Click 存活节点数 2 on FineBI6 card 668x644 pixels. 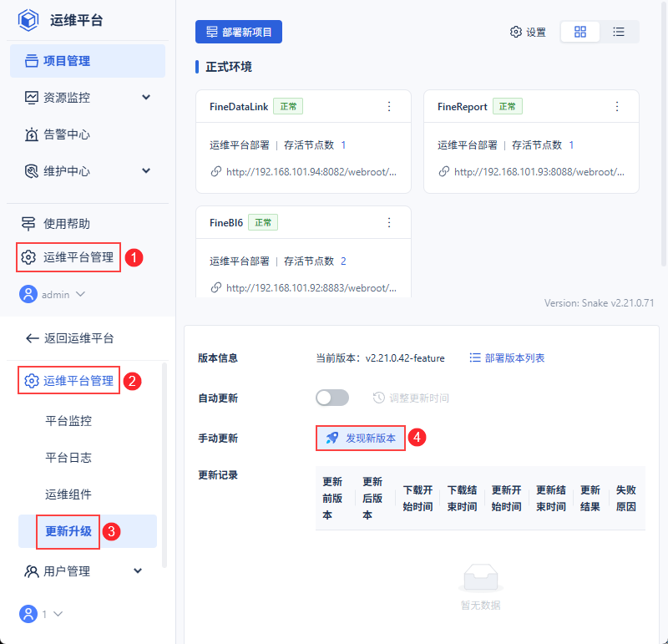coord(315,261)
